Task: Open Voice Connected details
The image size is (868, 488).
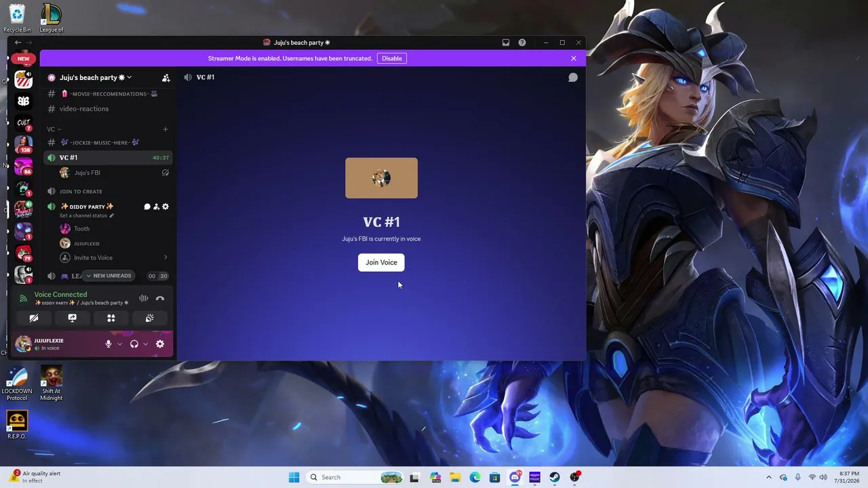Action: tap(60, 294)
